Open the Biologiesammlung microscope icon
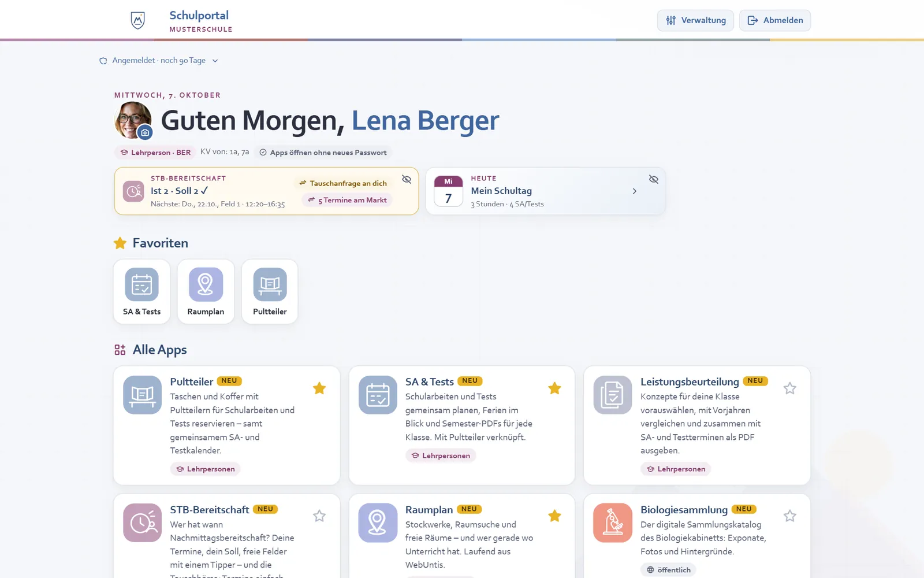Image resolution: width=924 pixels, height=578 pixels. 613,523
